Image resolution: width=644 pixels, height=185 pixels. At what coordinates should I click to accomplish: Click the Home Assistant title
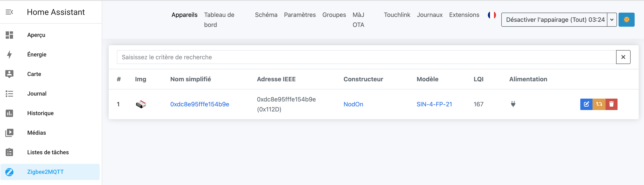[56, 12]
